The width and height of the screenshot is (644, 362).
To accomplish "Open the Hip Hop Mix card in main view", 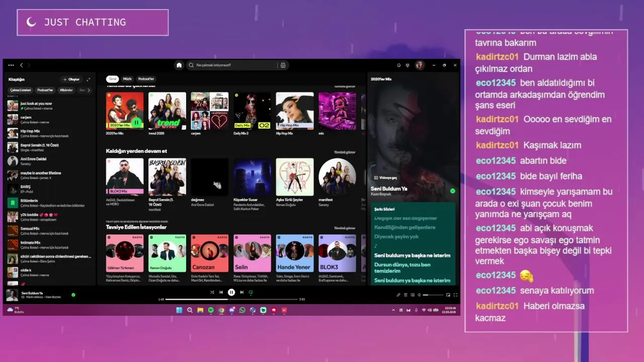I will tap(295, 114).
